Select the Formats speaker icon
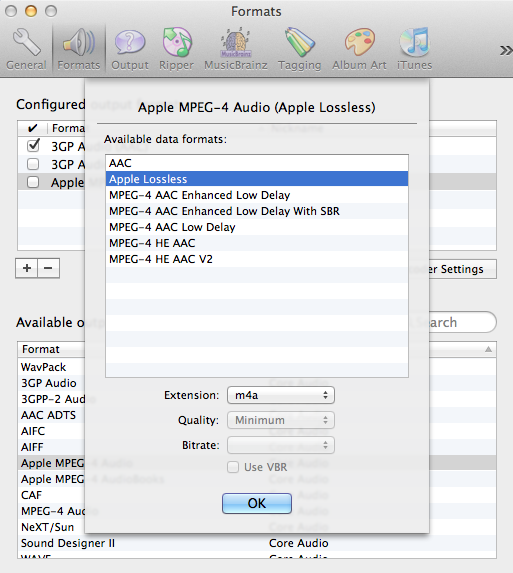Screen dimensions: 513x573 [x=79, y=43]
